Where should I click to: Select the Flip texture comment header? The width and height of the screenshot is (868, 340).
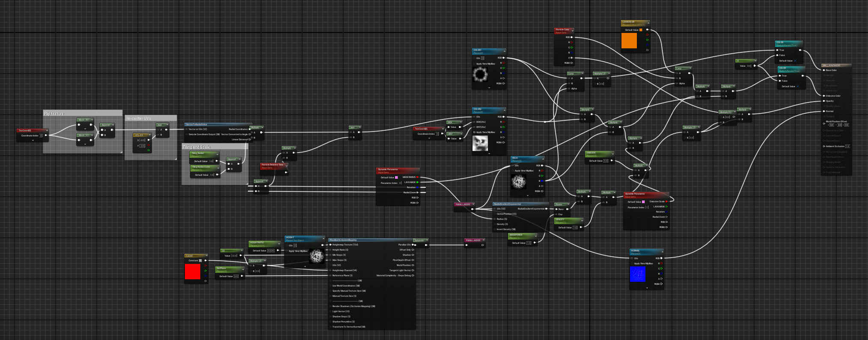[x=83, y=113]
